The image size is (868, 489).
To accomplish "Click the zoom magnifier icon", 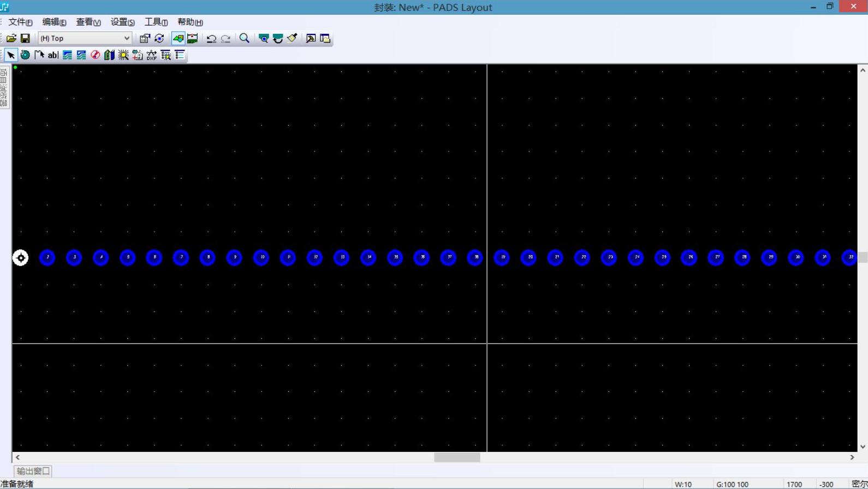I will tap(245, 38).
